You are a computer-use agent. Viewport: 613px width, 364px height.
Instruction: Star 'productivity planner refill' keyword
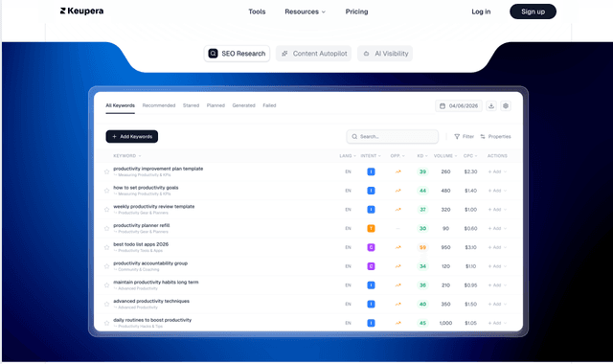tap(106, 228)
